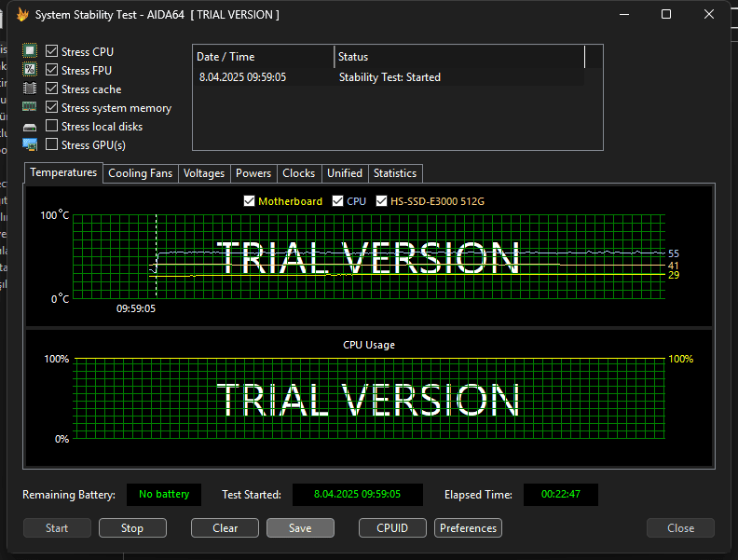Click the 'Stability Test: Started' status text

tap(389, 77)
